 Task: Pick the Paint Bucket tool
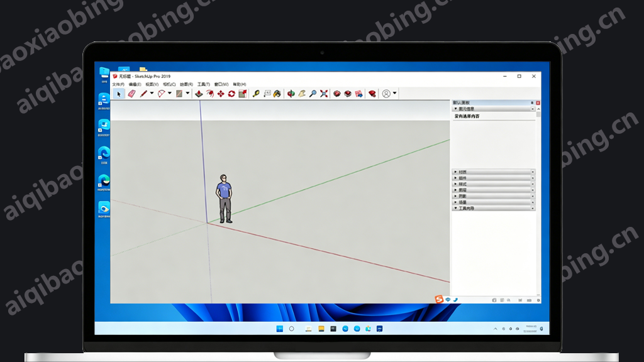(x=277, y=94)
